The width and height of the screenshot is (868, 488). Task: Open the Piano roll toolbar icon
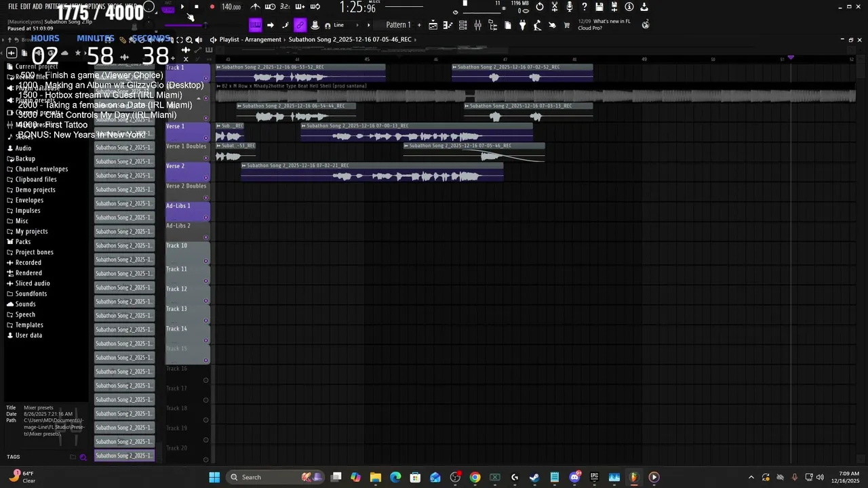click(448, 25)
